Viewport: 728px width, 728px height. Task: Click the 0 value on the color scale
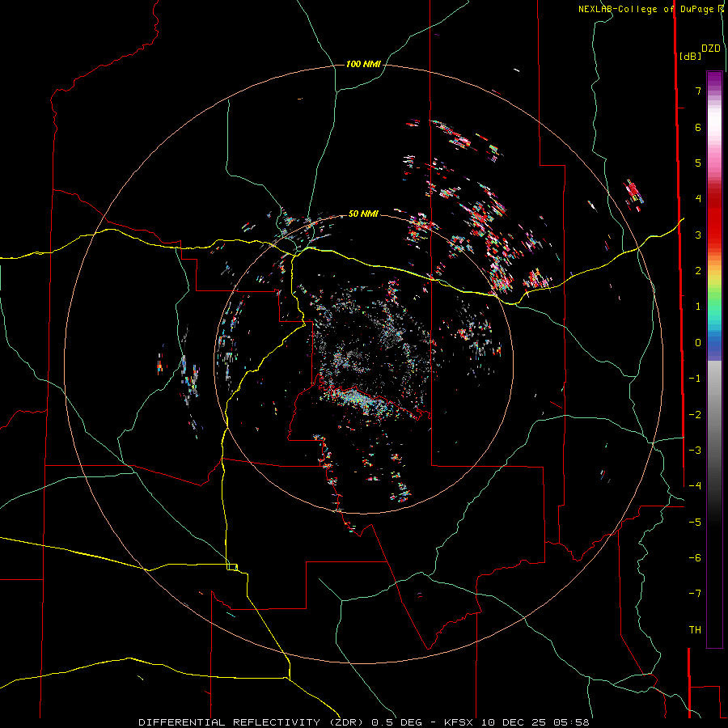point(698,343)
